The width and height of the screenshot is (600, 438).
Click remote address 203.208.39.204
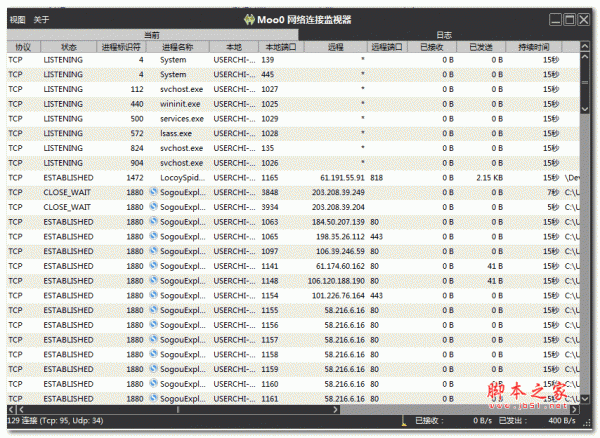(x=338, y=207)
